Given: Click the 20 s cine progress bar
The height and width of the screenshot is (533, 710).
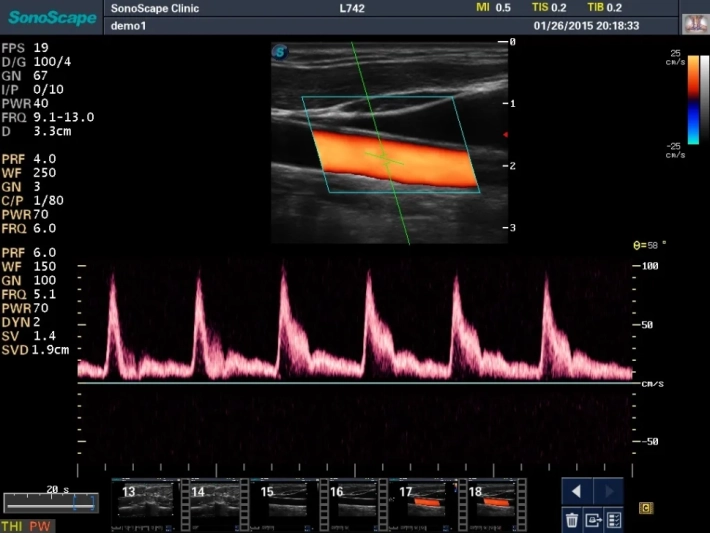Looking at the screenshot, I should click(x=50, y=504).
